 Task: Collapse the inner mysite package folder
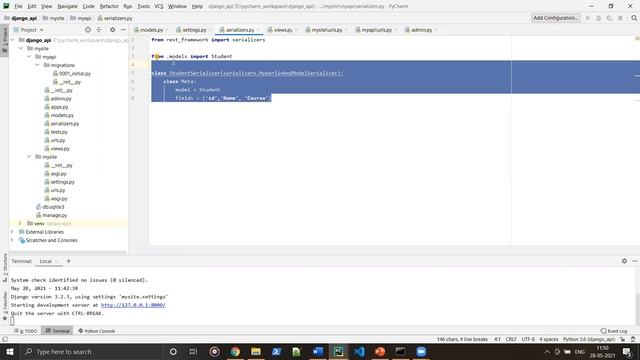(x=29, y=157)
